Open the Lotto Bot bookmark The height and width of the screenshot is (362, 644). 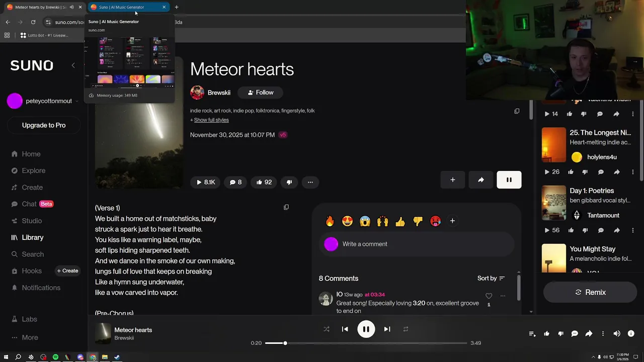point(44,35)
